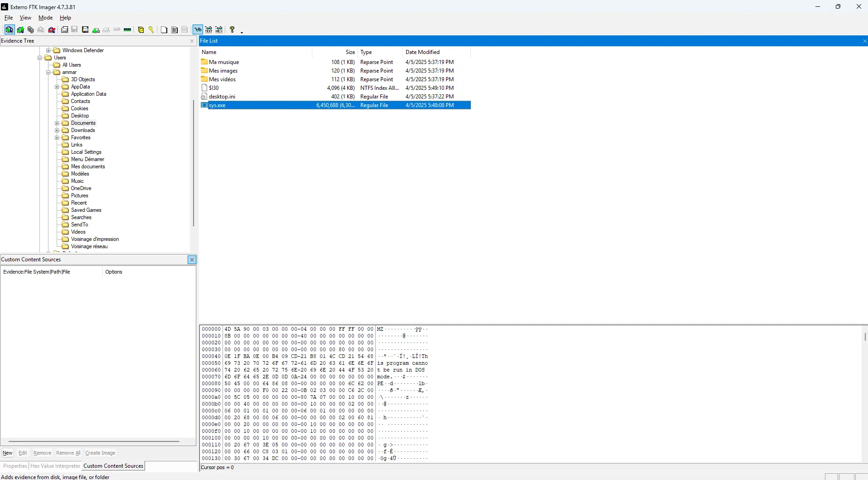Click Detect EFS Encryption key icon
The image size is (868, 480).
click(151, 30)
